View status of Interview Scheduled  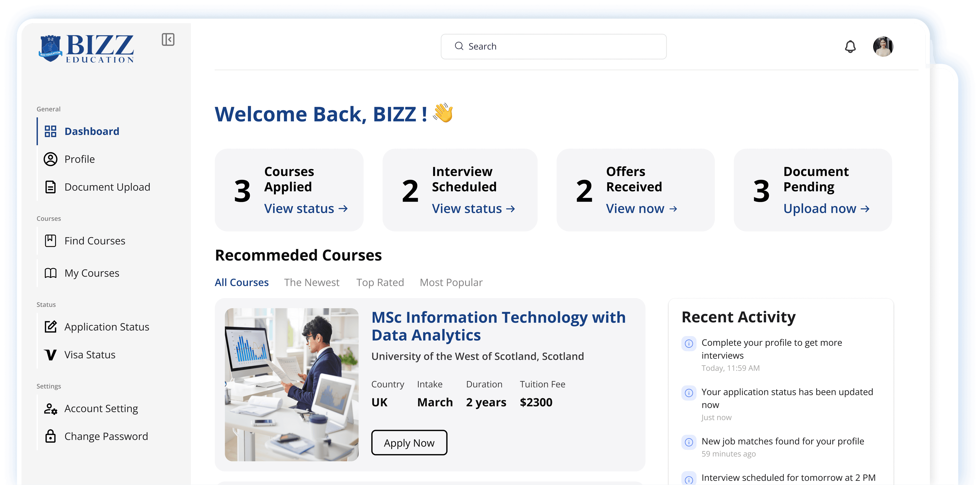tap(474, 209)
